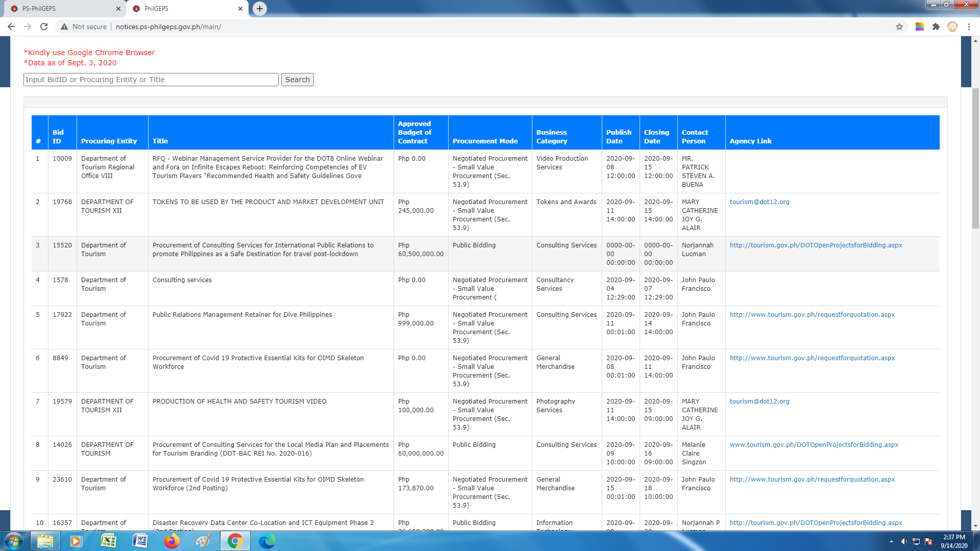Bookmark this page with the star icon
980x551 pixels.
pos(899,27)
